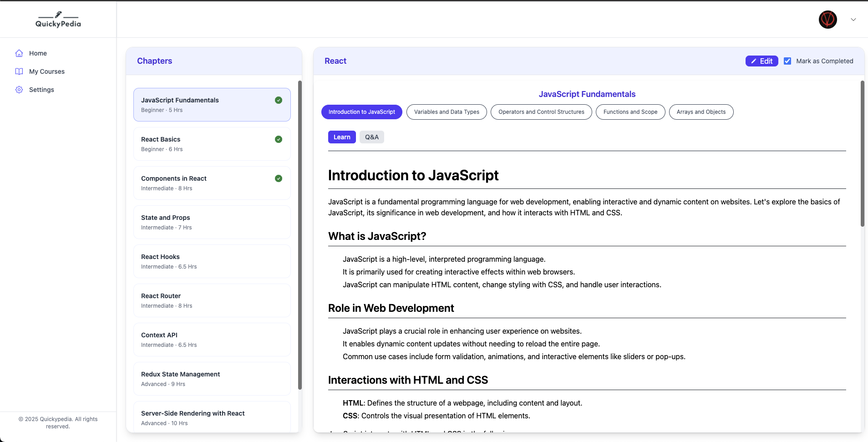Click the green check on JavaScript Fundamentals
This screenshot has height=442, width=868.
coord(279,100)
